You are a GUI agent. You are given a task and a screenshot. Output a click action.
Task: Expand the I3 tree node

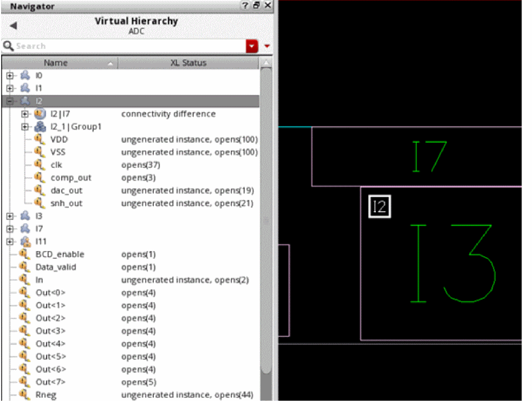click(10, 216)
